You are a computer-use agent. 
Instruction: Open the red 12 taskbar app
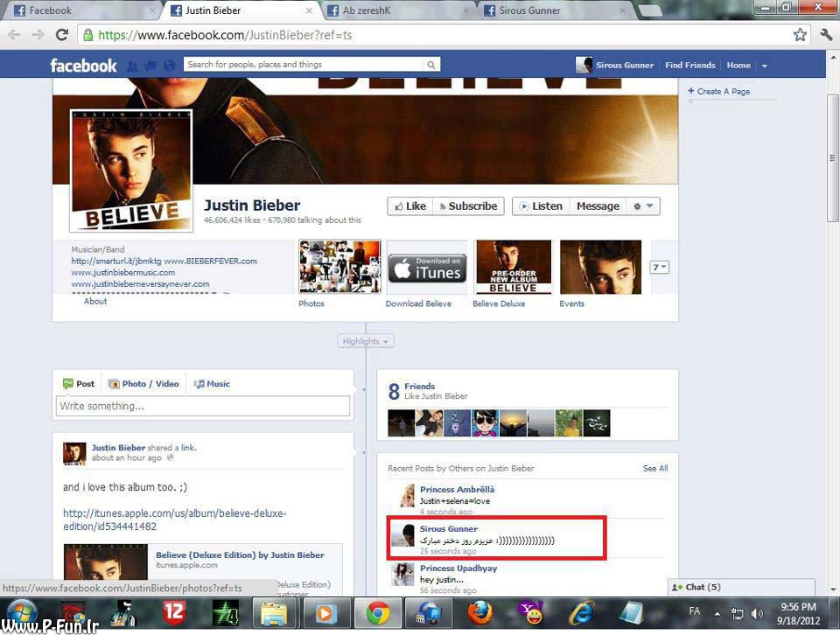[x=174, y=613]
